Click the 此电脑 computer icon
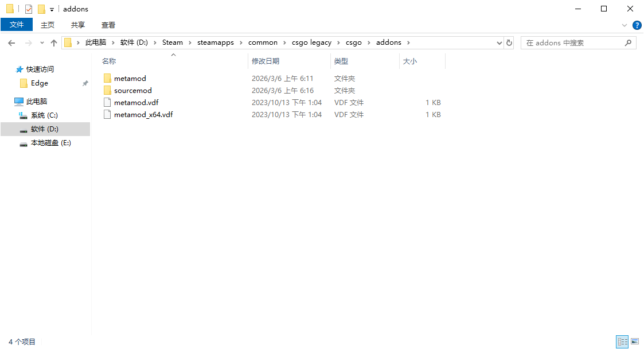Viewport: 644px width, 349px height. pos(19,101)
